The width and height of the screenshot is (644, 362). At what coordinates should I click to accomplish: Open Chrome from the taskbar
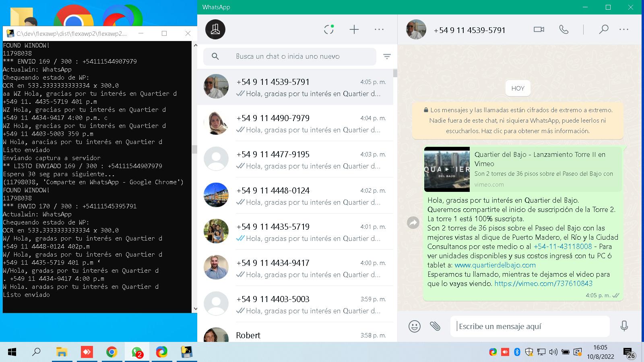point(111,352)
